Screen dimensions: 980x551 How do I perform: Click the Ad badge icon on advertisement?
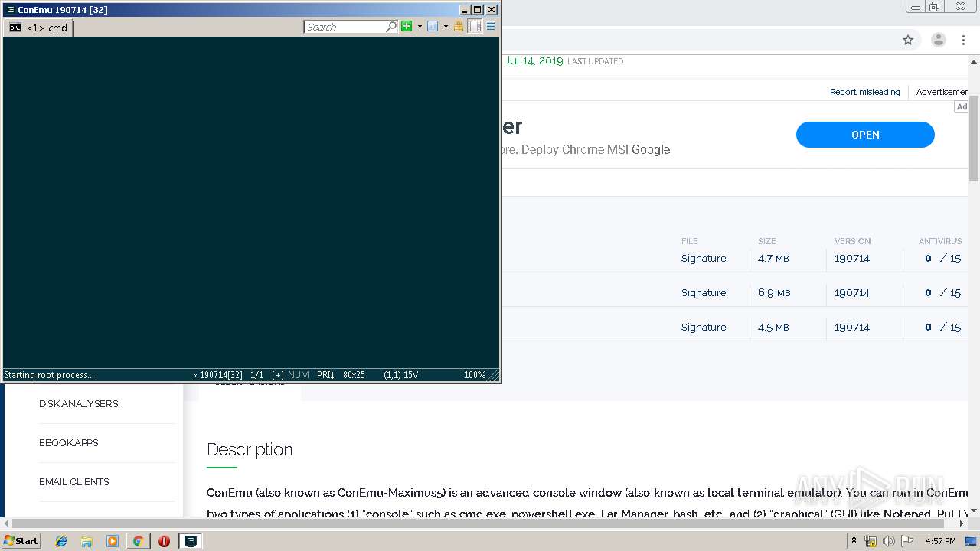click(x=962, y=107)
